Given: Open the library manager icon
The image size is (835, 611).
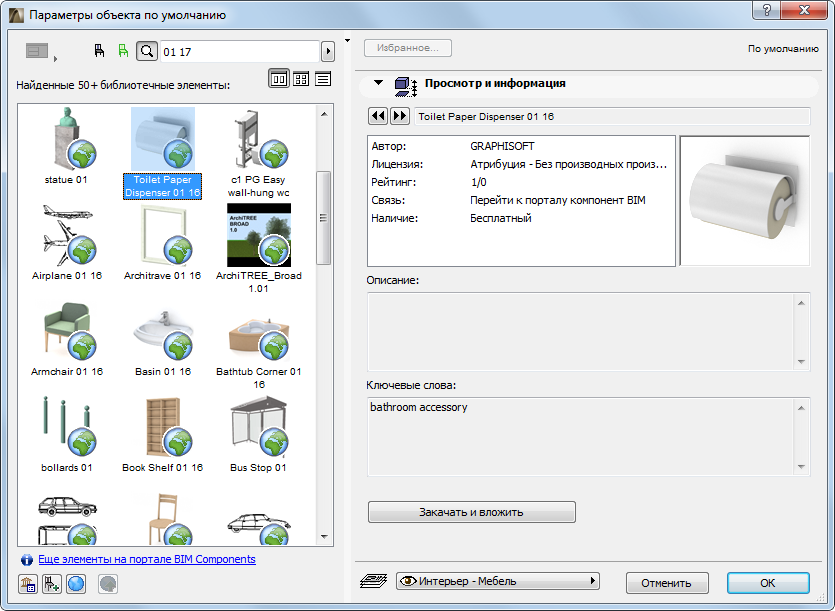Looking at the screenshot, I should (28, 584).
